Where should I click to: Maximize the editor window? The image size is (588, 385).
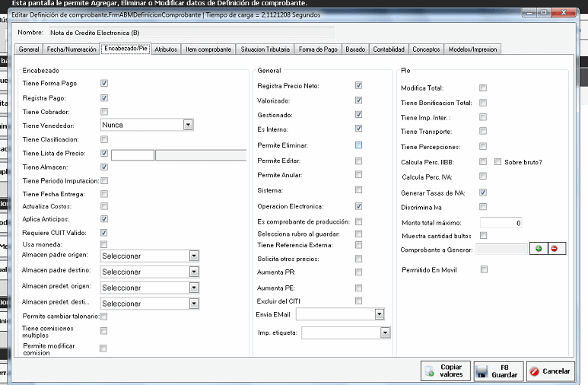(545, 14)
